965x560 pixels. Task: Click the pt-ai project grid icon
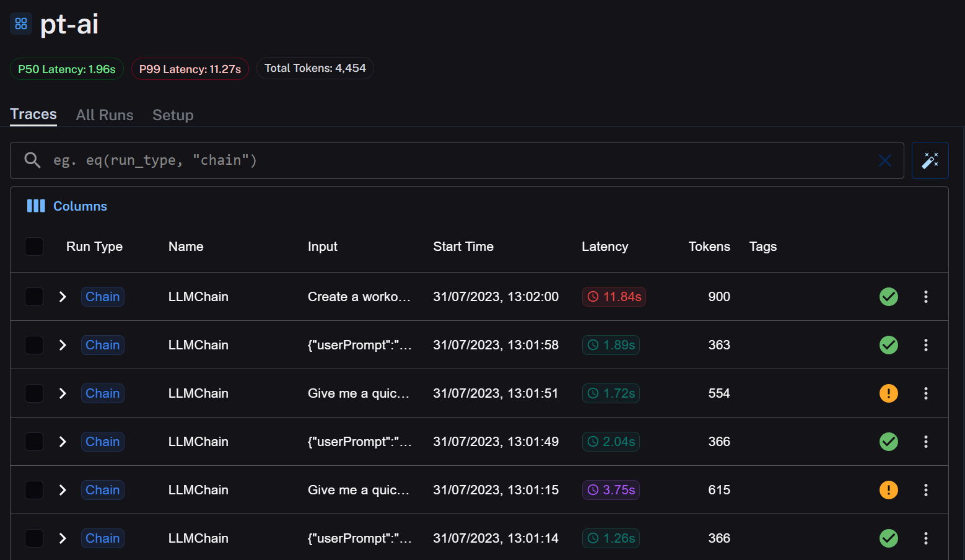(21, 24)
